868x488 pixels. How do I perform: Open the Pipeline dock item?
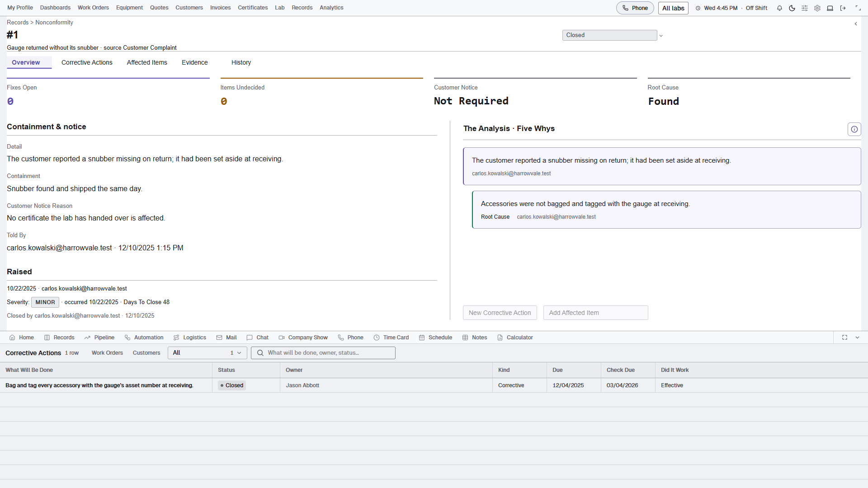99,338
